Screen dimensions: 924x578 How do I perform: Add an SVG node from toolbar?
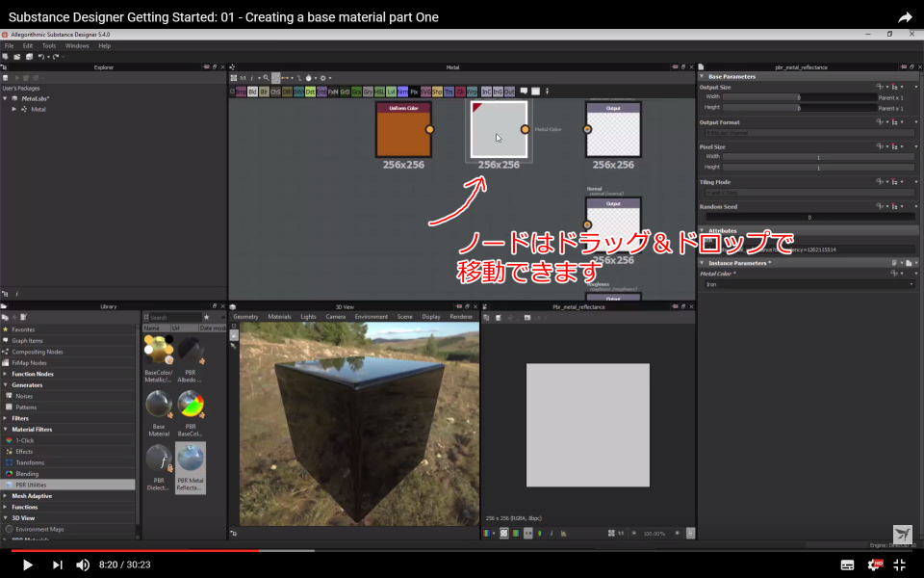pos(425,92)
